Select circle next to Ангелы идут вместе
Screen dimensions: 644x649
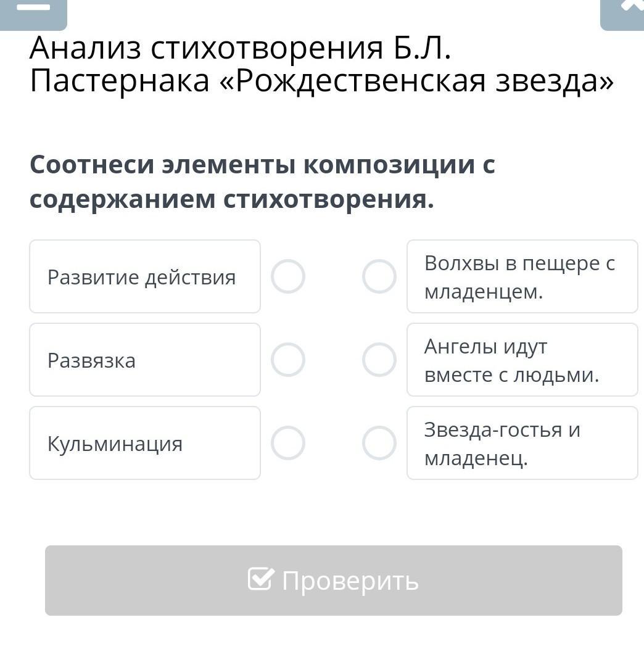click(x=379, y=360)
